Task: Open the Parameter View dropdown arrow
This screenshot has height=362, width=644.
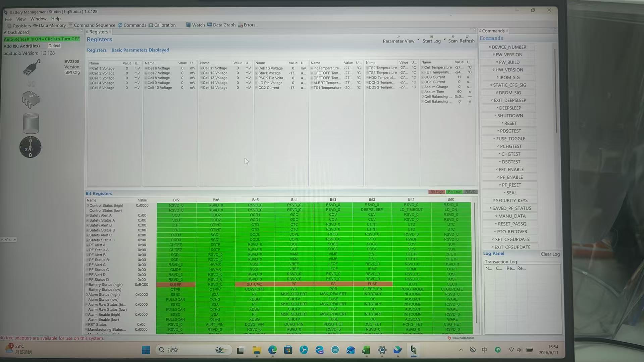Action: (418, 40)
